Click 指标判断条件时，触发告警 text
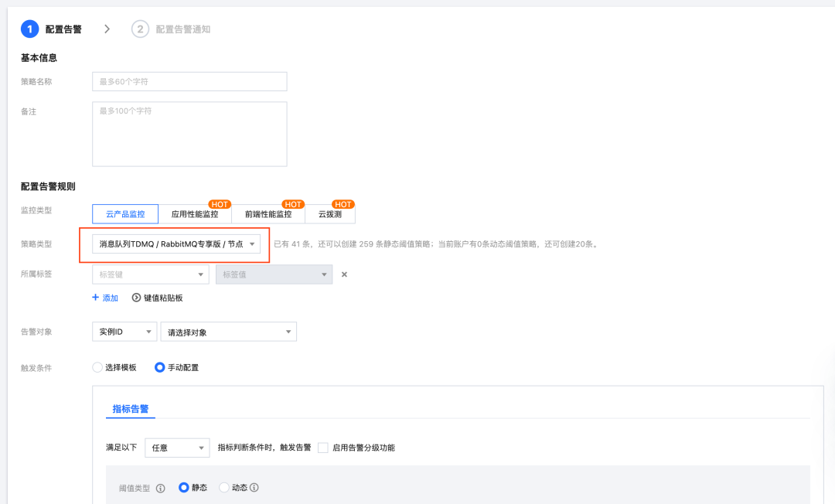This screenshot has height=504, width=835. [x=264, y=448]
